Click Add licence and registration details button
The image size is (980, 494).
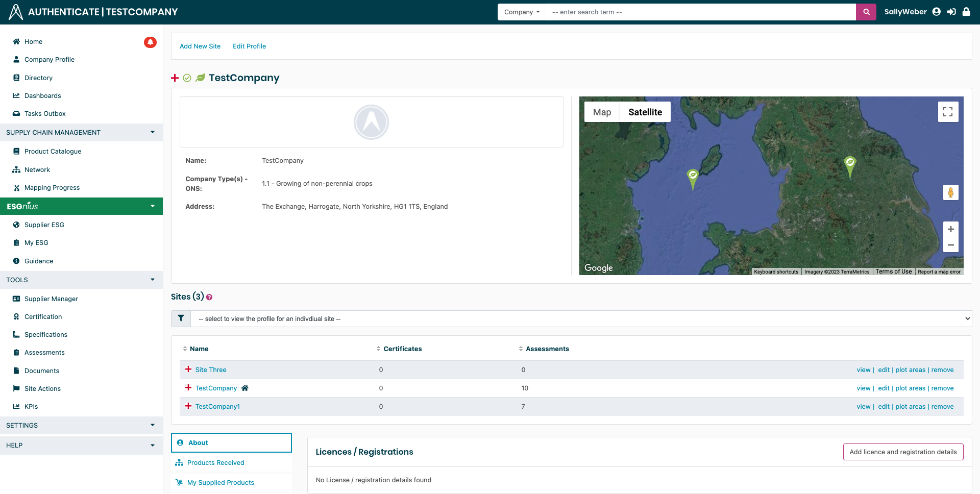coord(903,452)
